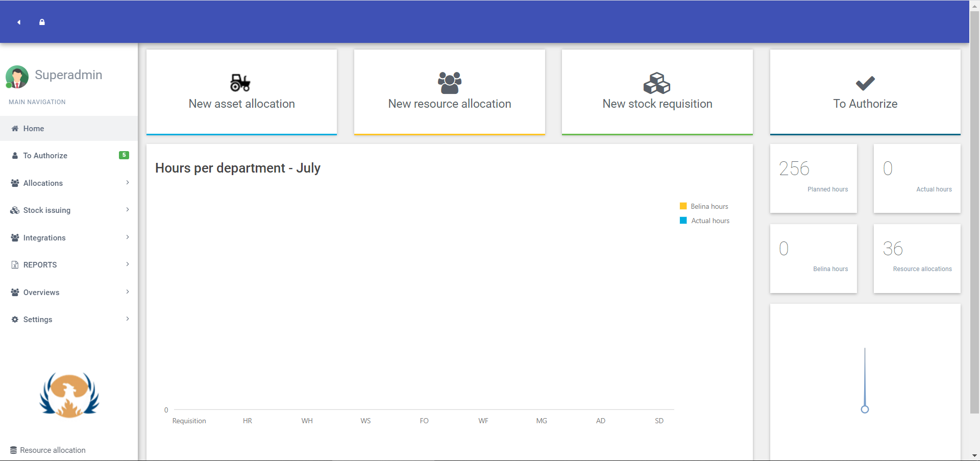Click the group icon beside Allocations
The width and height of the screenshot is (980, 461).
[x=15, y=183]
